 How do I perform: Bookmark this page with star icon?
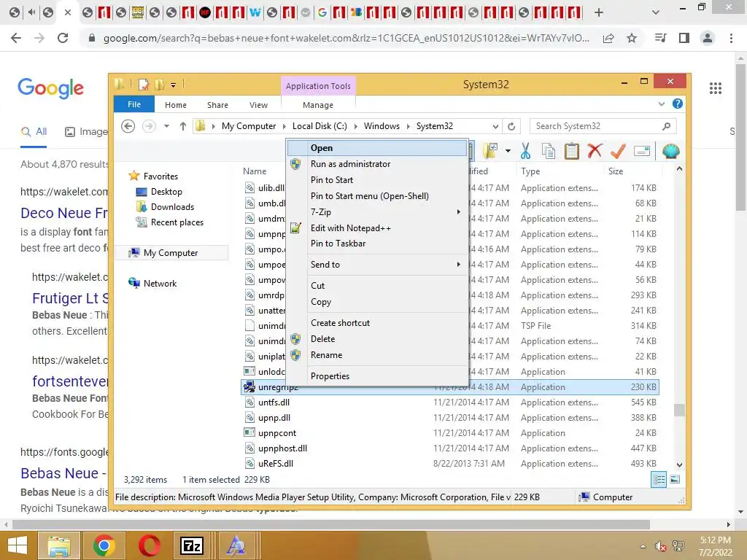tap(632, 38)
